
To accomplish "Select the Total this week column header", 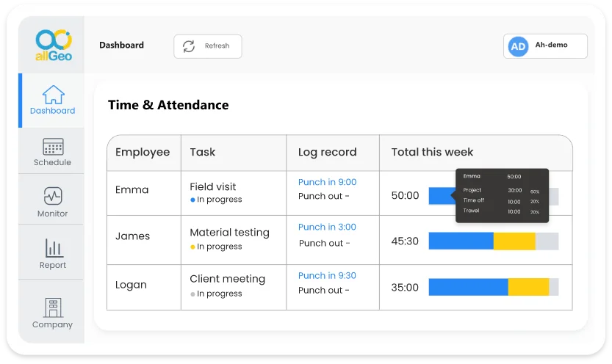I will (x=432, y=153).
